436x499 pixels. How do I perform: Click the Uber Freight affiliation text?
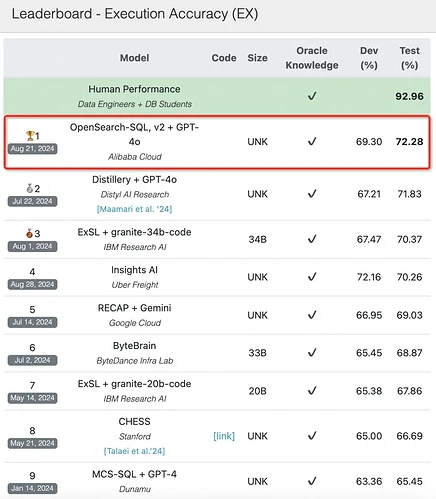[x=135, y=285]
